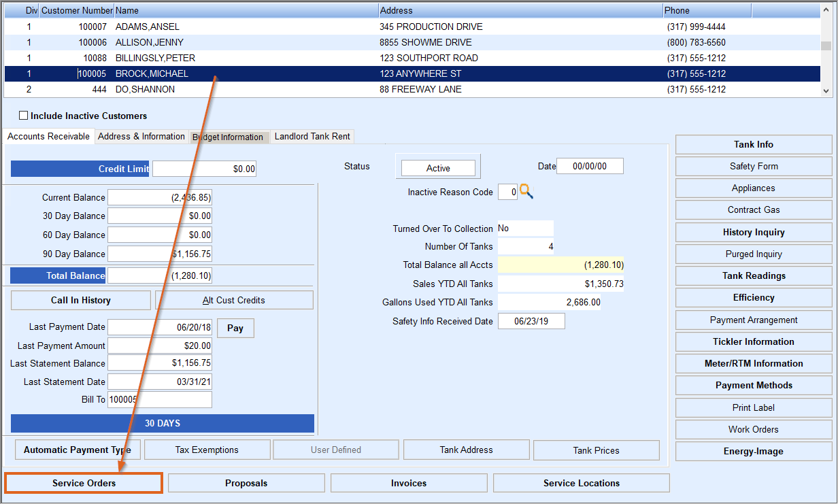Click the Bill To input field
This screenshot has height=504, width=838.
[160, 399]
